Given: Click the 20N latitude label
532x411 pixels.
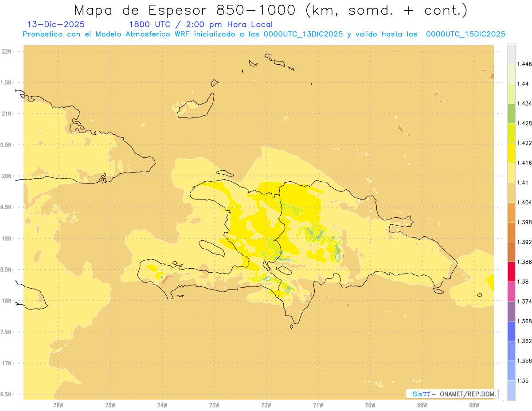Looking at the screenshot, I should (x=7, y=176).
